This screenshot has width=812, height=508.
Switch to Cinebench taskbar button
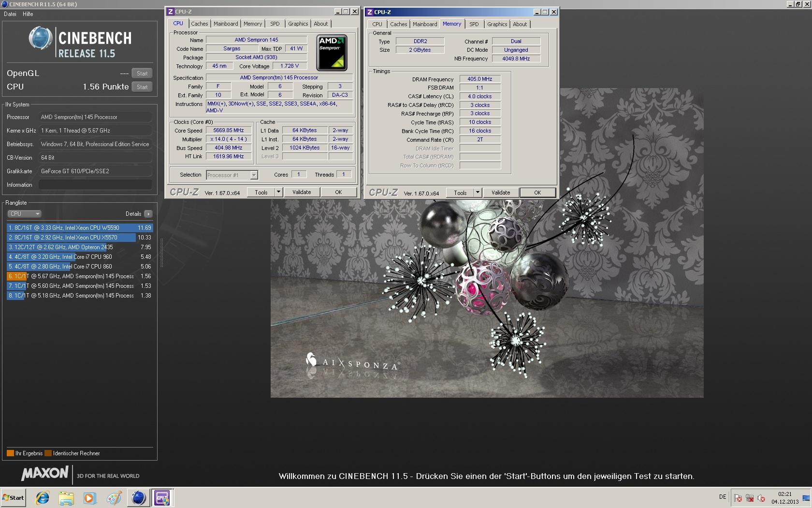pyautogui.click(x=138, y=498)
